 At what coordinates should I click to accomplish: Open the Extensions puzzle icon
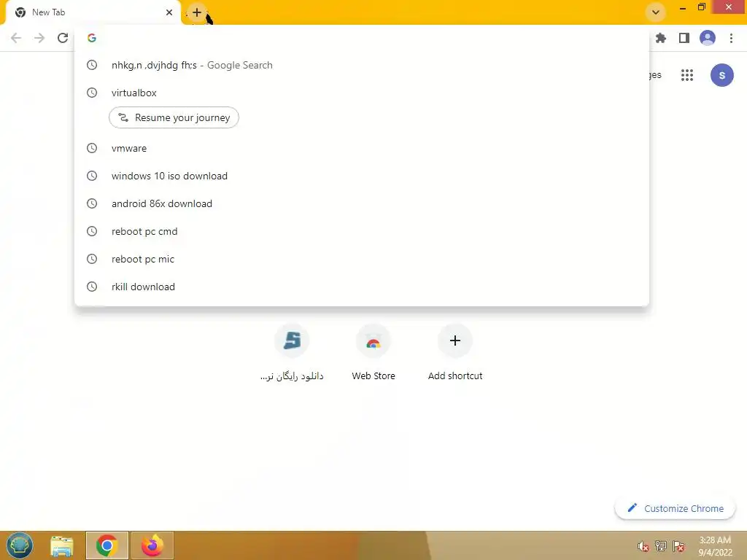[661, 38]
